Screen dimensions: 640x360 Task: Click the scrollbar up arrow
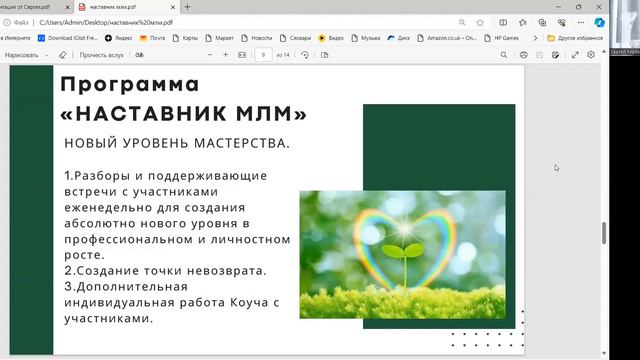pyautogui.click(x=604, y=52)
